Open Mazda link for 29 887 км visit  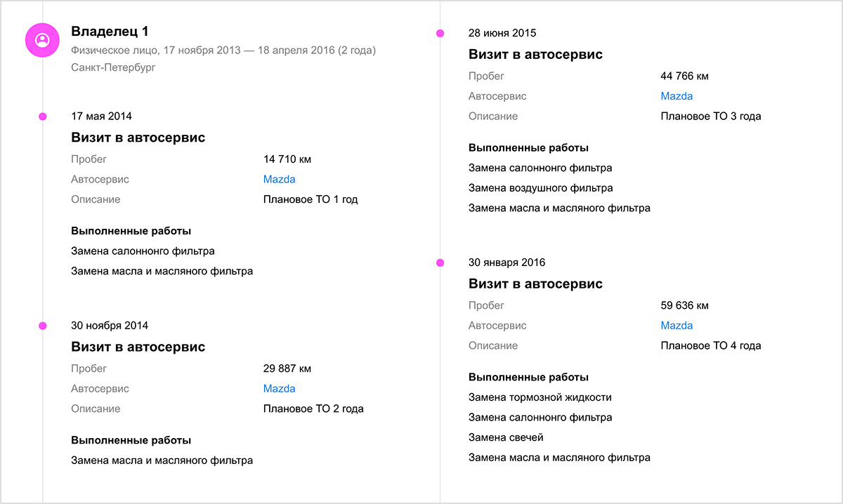coord(279,388)
